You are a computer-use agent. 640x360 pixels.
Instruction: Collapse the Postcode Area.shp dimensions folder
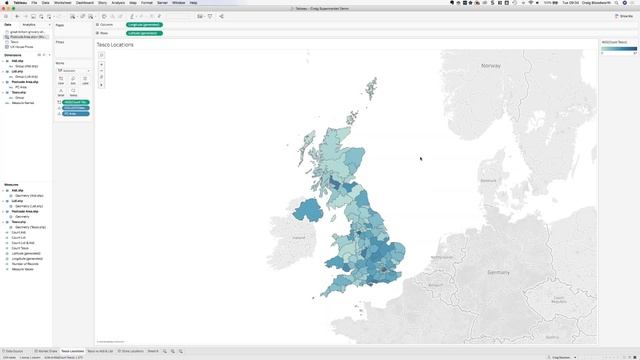pos(3,82)
